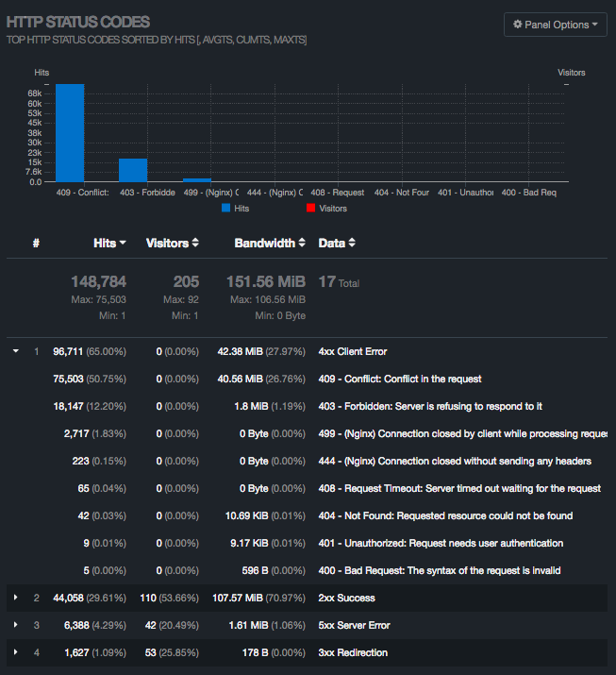Image resolution: width=616 pixels, height=675 pixels.
Task: Sort table by Hits column
Action: click(109, 243)
